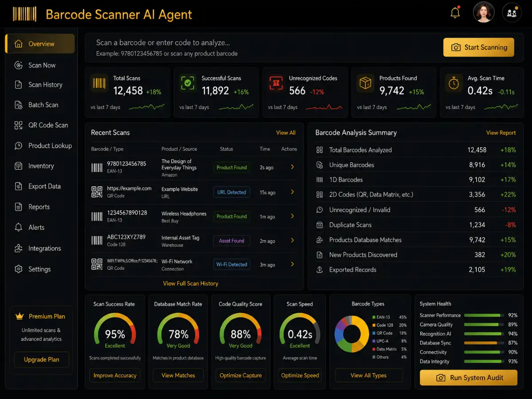The height and width of the screenshot is (399, 532).
Task: Click the Reports sidebar icon
Action: pos(18,207)
